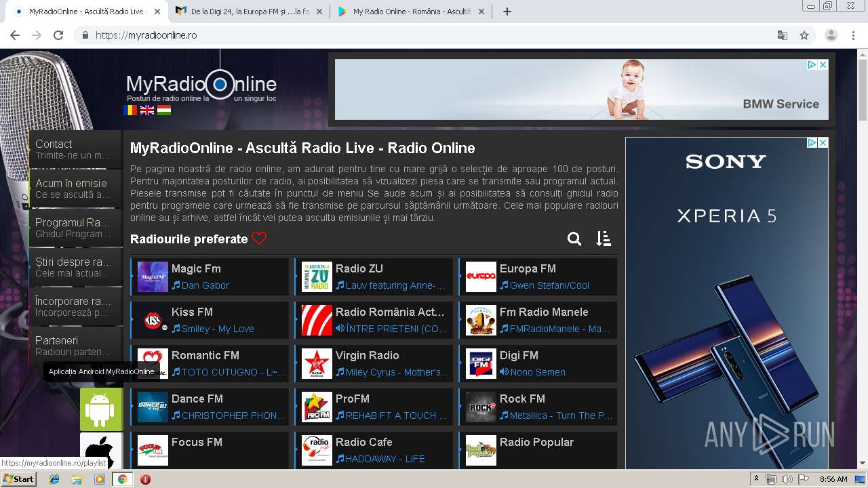Click the MyRadioOnline site logo
Image resolution: width=868 pixels, height=488 pixels.
pyautogui.click(x=201, y=85)
